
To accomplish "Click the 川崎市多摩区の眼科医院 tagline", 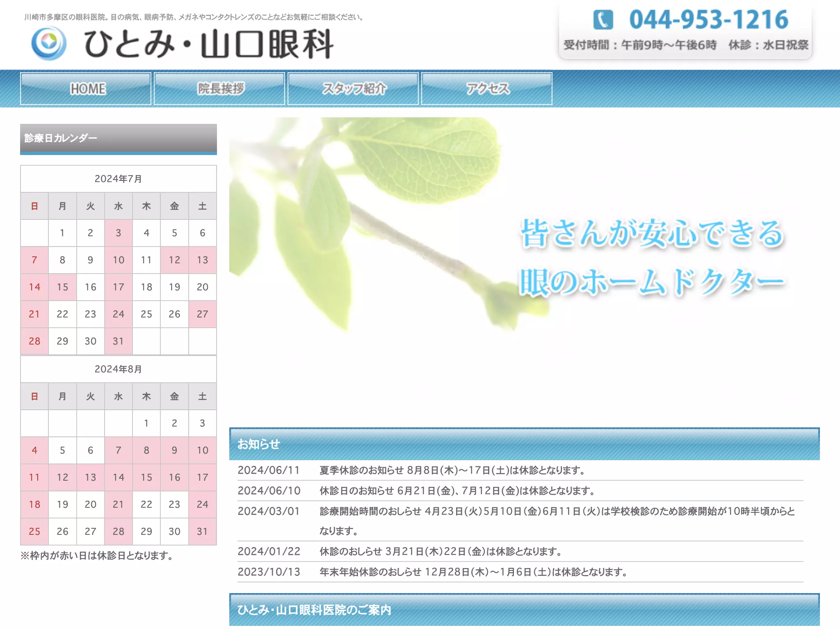I will pyautogui.click(x=194, y=17).
